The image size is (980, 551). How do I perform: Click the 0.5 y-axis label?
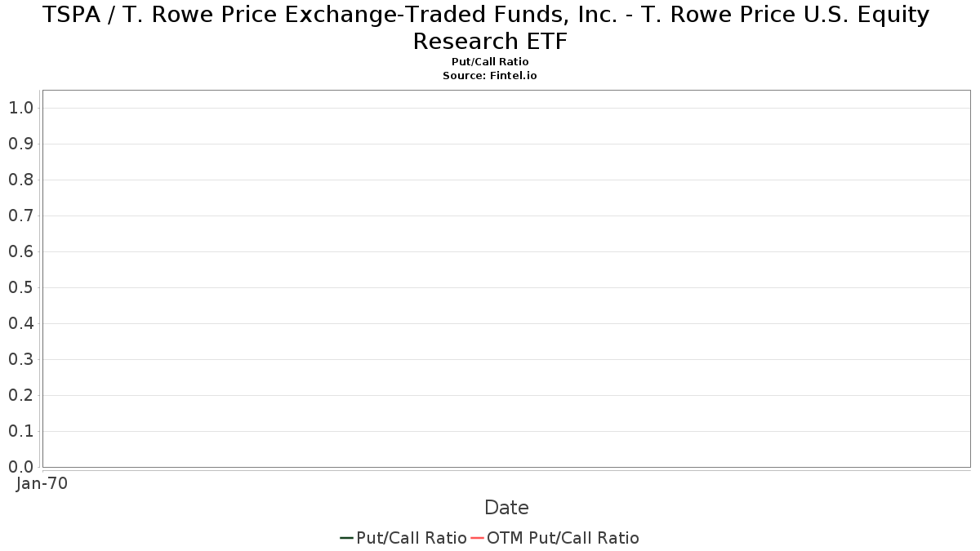pyautogui.click(x=20, y=287)
